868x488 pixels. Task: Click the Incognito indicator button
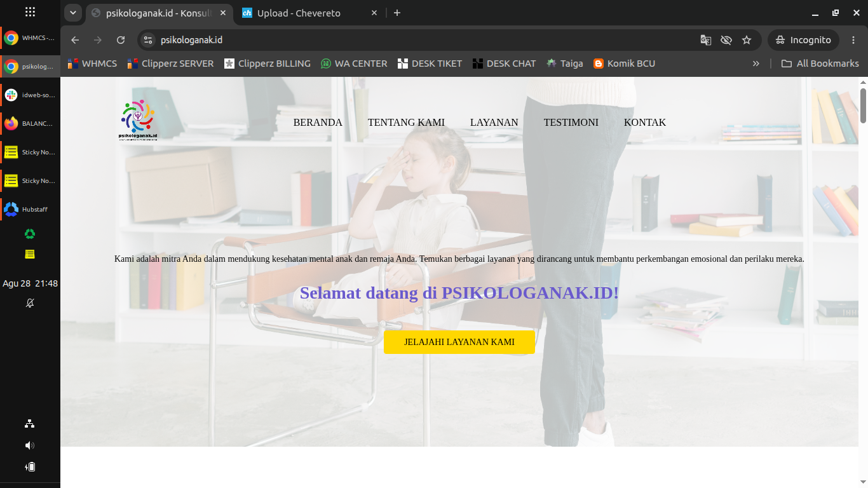[x=803, y=40]
